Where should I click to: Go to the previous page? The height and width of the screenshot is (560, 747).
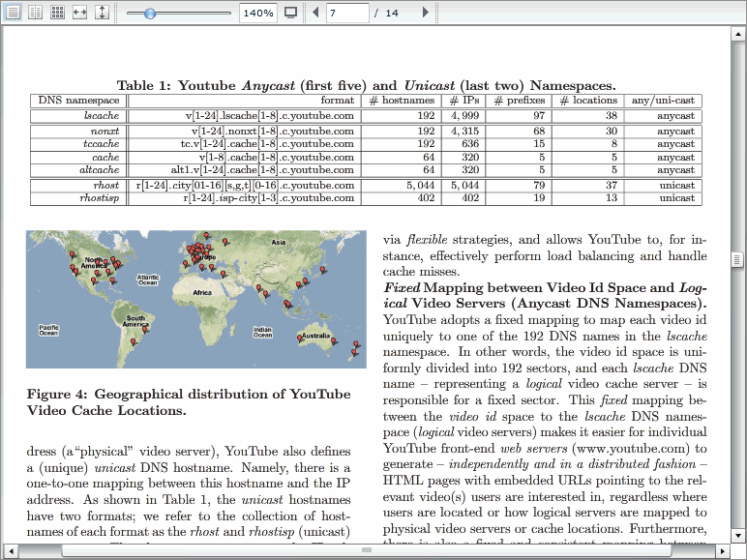pos(314,13)
